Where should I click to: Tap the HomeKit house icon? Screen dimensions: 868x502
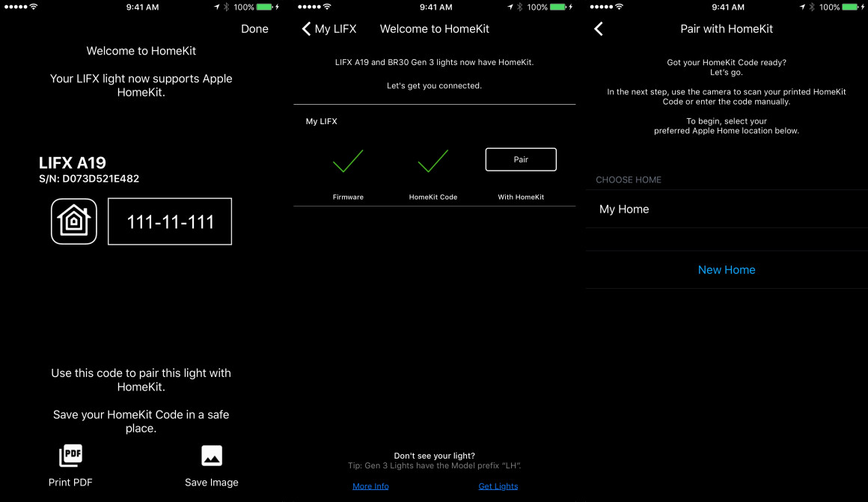tap(73, 221)
